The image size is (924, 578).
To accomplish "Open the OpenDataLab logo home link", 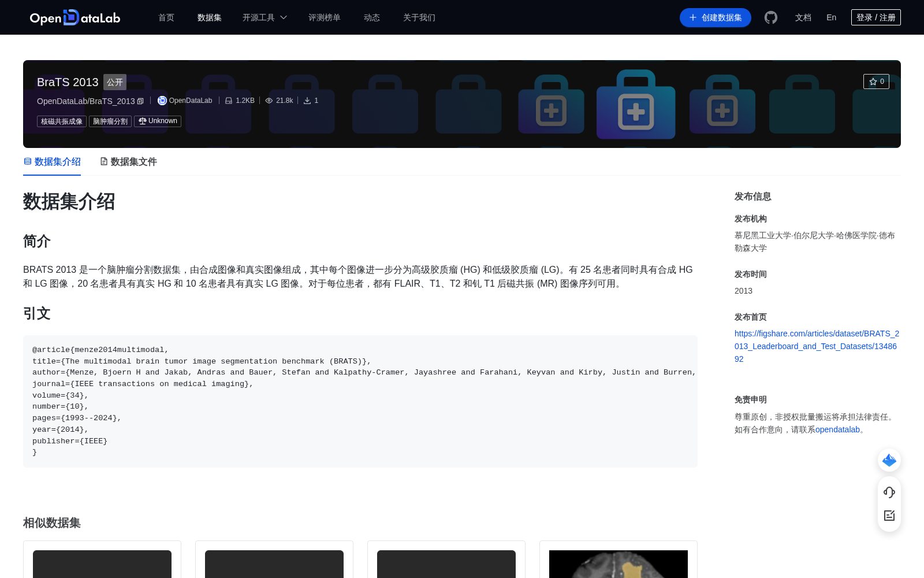I will (x=75, y=17).
